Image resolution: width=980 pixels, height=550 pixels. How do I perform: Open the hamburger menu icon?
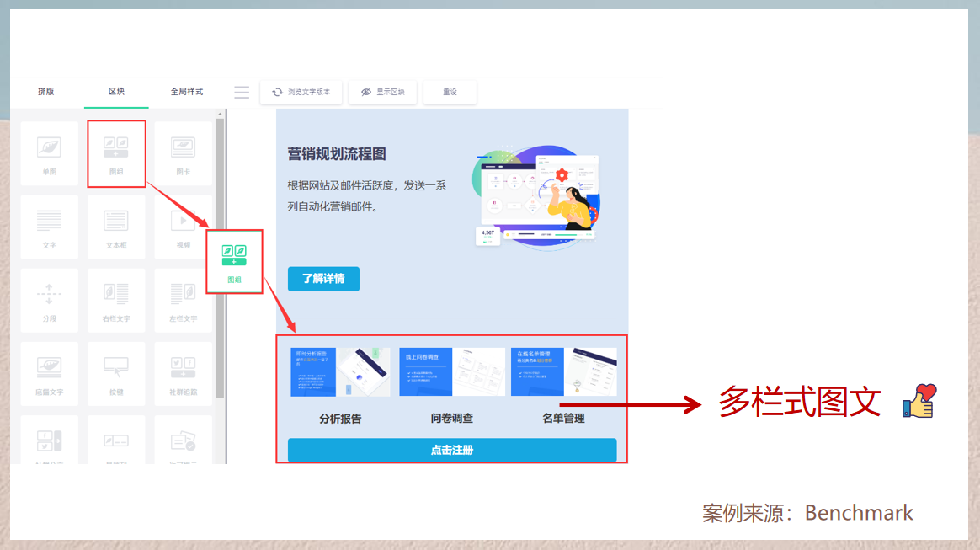(x=242, y=92)
